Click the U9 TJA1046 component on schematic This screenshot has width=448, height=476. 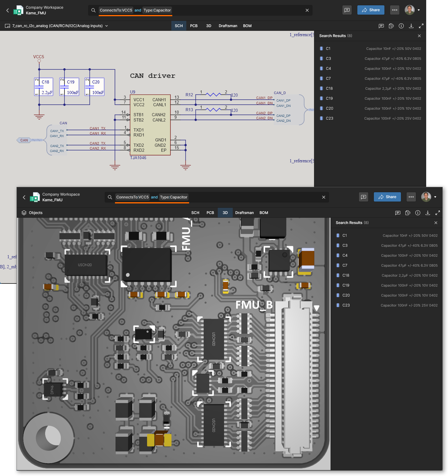(x=150, y=125)
